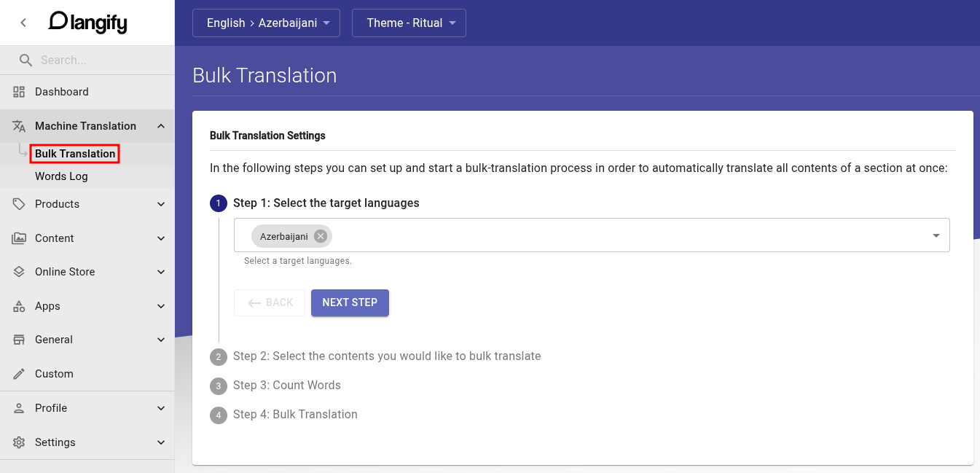Expand the Apps section chevron

[161, 306]
